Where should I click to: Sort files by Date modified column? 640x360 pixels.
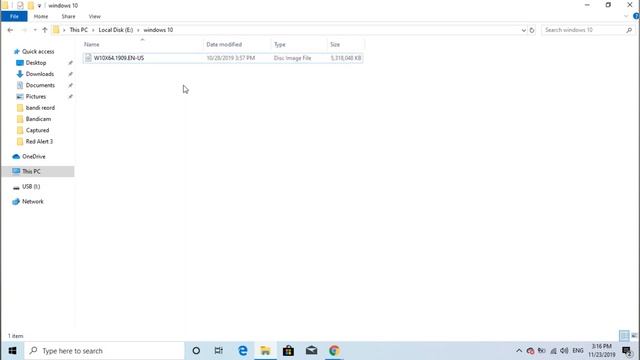click(x=224, y=44)
